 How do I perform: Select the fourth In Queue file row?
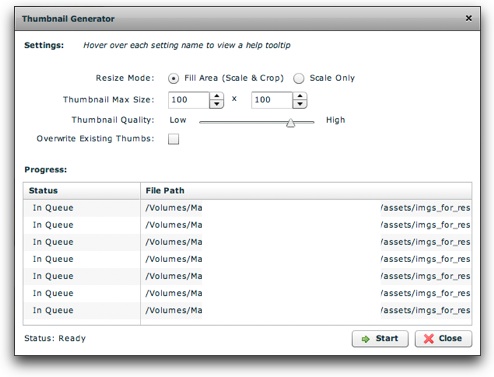[247, 259]
